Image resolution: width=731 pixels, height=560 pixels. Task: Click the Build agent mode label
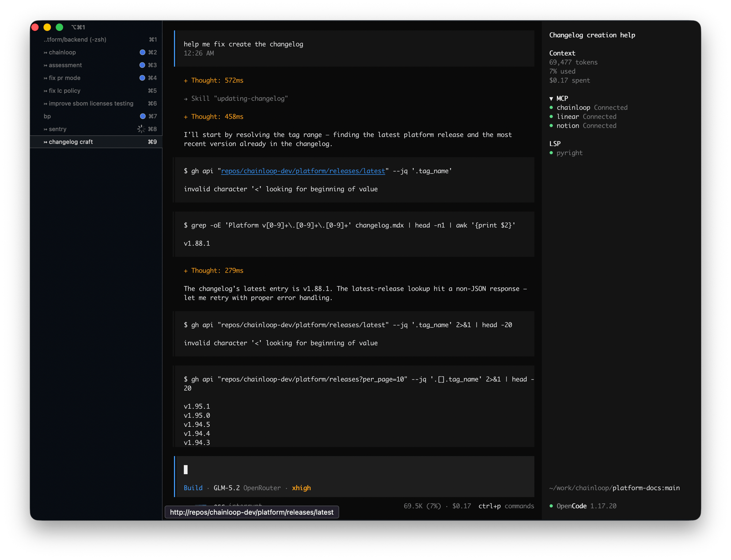coord(193,488)
